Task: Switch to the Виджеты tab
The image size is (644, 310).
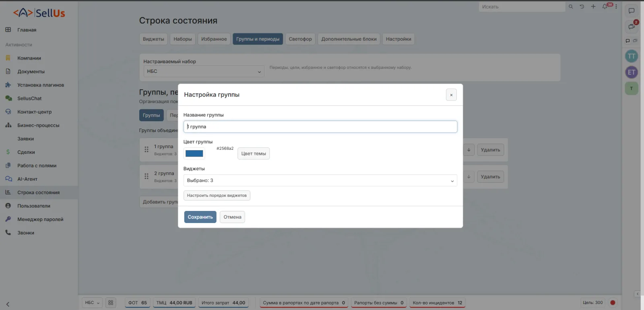Action: [x=153, y=39]
